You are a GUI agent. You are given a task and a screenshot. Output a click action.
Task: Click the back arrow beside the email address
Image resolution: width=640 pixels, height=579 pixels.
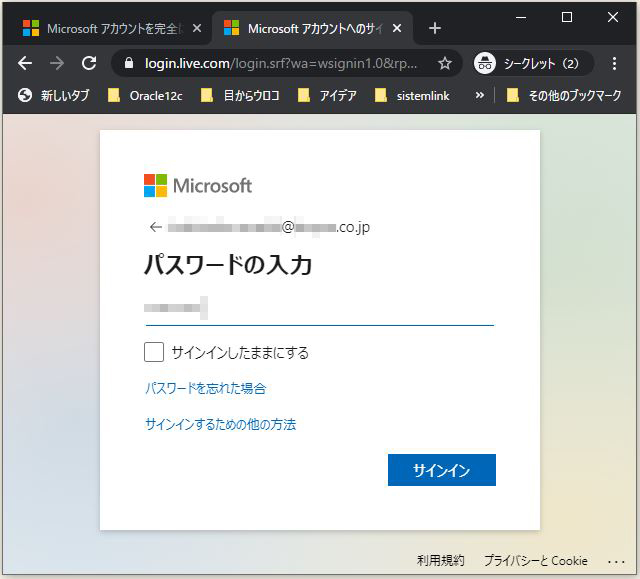click(x=156, y=227)
